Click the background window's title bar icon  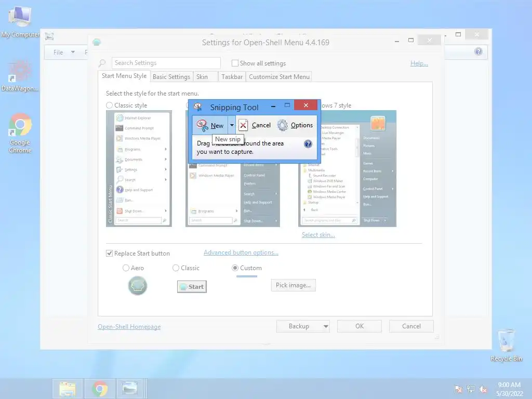point(49,36)
